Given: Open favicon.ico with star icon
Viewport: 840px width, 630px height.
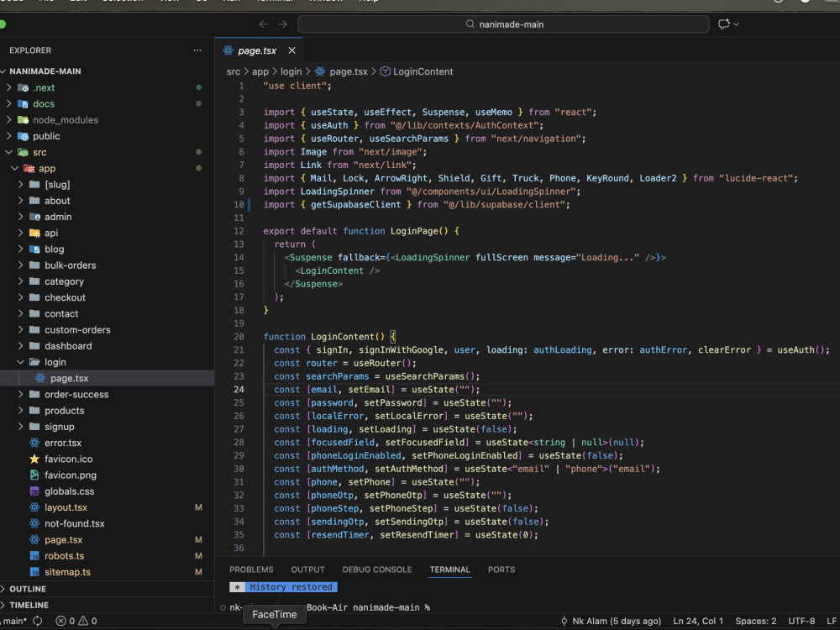Looking at the screenshot, I should click(68, 459).
